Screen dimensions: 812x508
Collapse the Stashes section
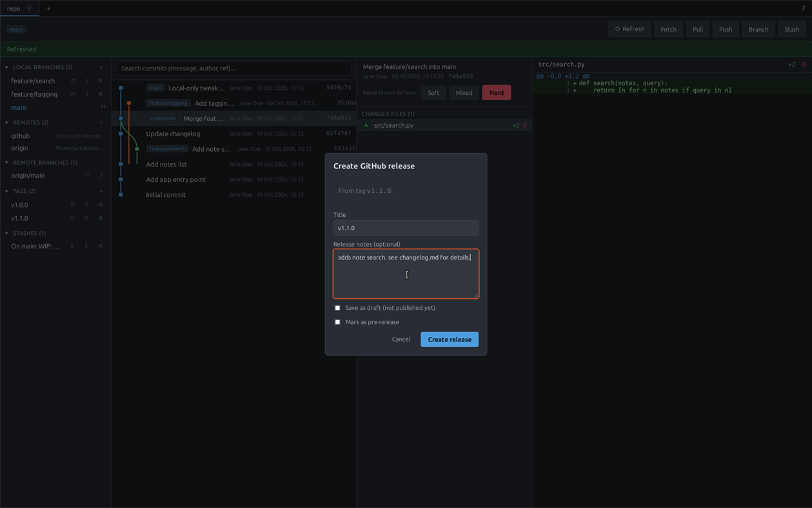point(6,233)
